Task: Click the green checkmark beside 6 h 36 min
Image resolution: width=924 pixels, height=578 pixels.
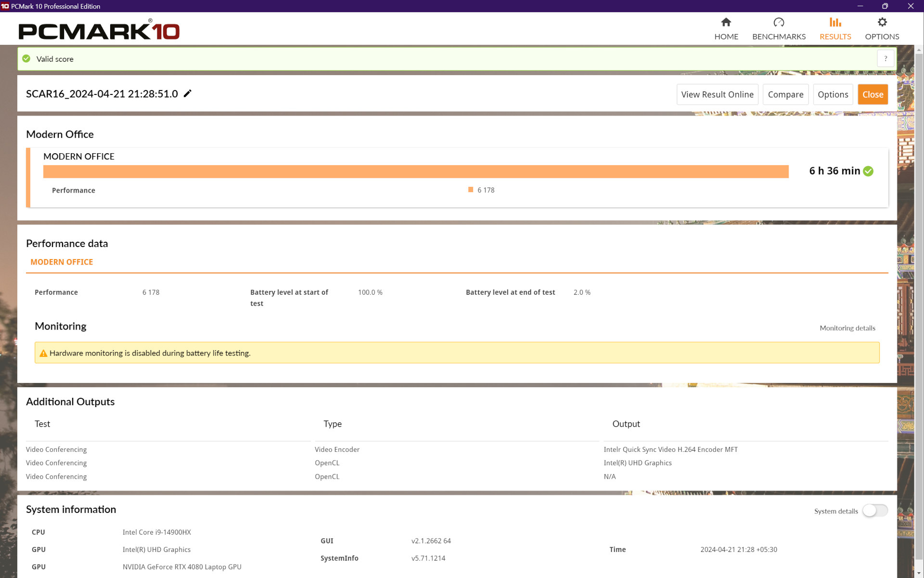Action: [x=868, y=171]
